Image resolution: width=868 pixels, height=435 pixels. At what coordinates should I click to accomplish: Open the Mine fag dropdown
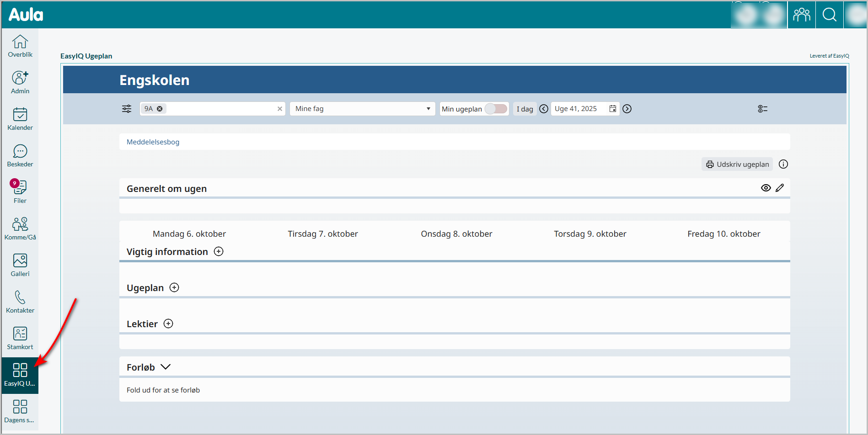362,109
